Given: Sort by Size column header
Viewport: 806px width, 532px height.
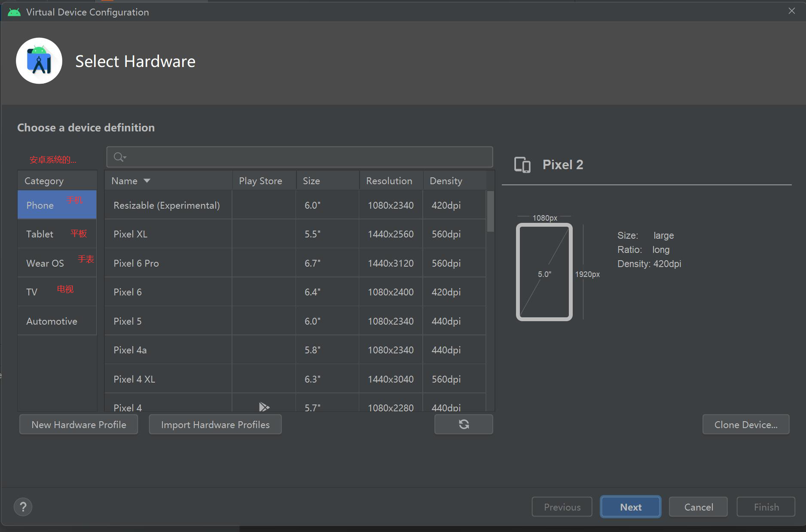Looking at the screenshot, I should point(328,181).
